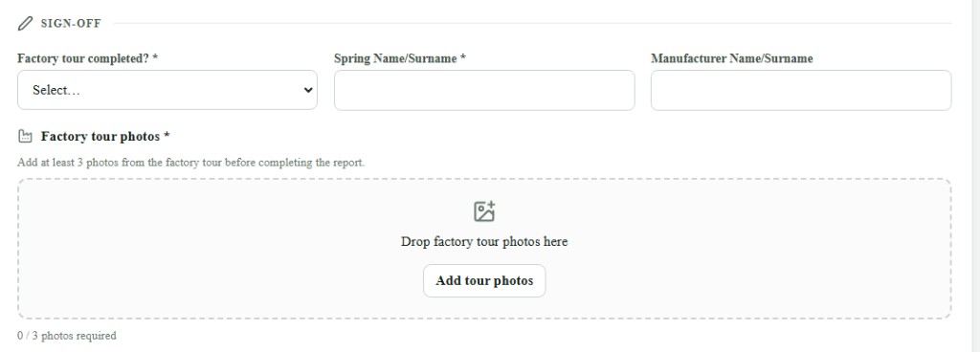
Task: Select the Select… placeholder text in dropdown
Action: coord(56,90)
